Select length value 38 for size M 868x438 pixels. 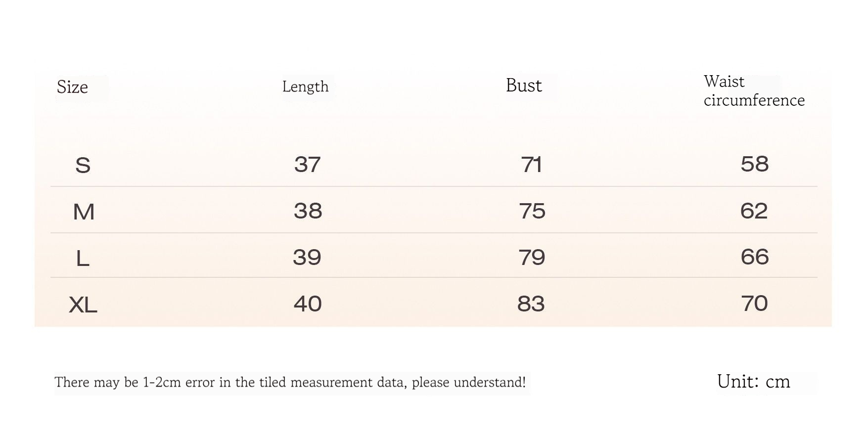[308, 211]
